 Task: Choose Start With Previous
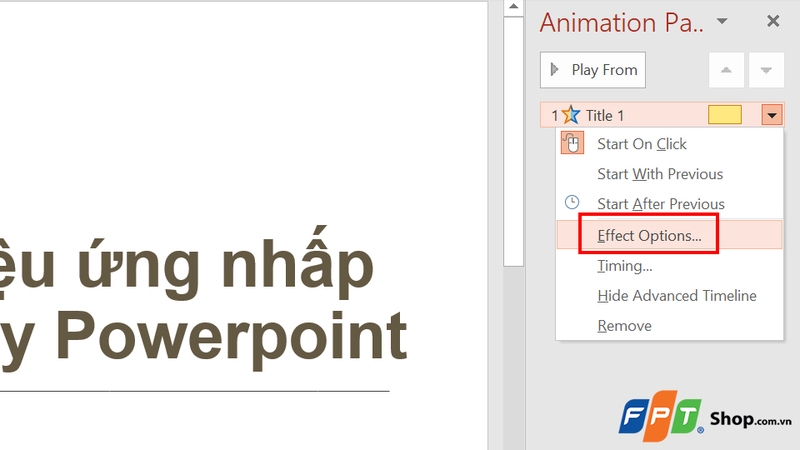(669, 174)
